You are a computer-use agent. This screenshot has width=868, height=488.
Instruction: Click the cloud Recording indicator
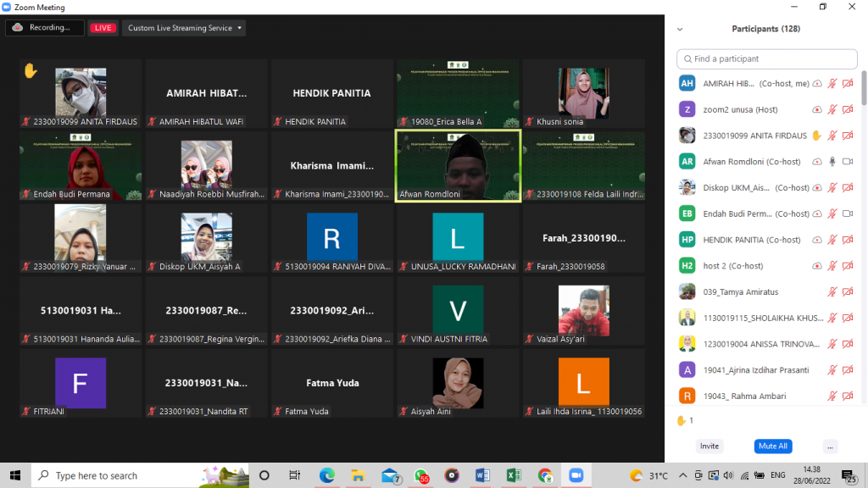click(44, 28)
